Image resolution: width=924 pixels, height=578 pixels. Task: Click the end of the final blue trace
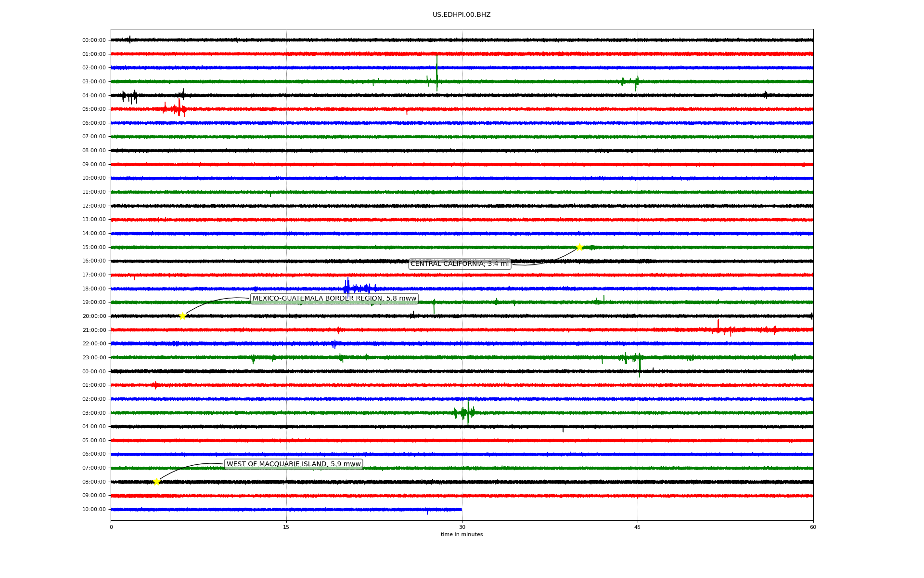tap(461, 509)
